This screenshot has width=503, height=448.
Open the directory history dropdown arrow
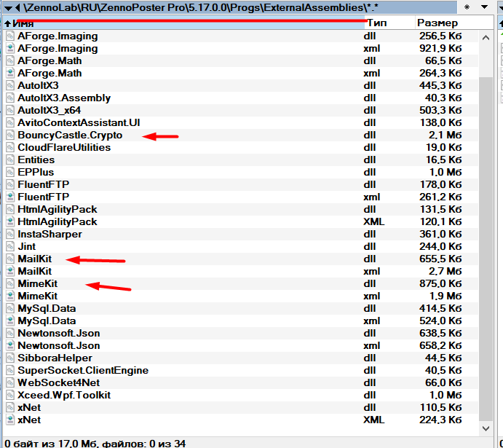[484, 7]
